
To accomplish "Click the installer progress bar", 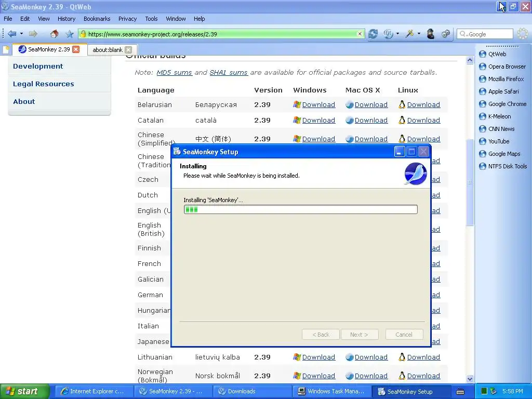I will [x=301, y=209].
